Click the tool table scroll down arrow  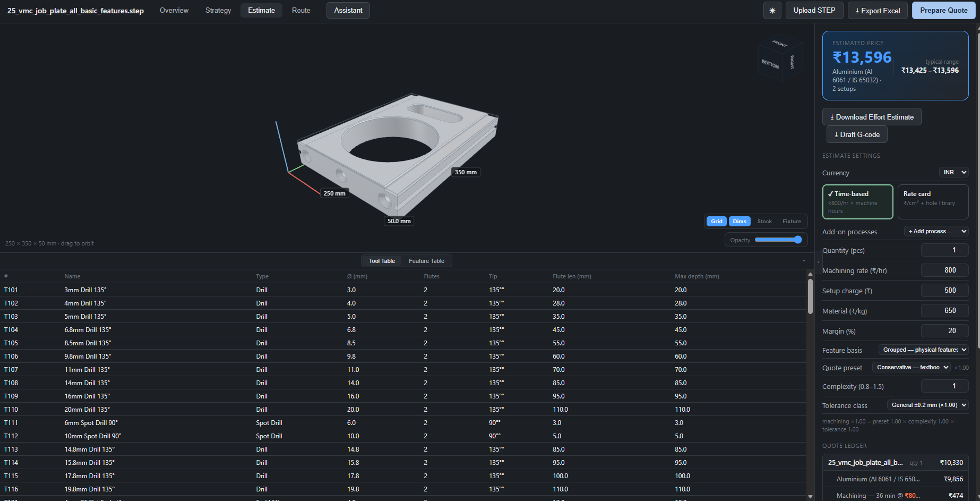tap(810, 497)
